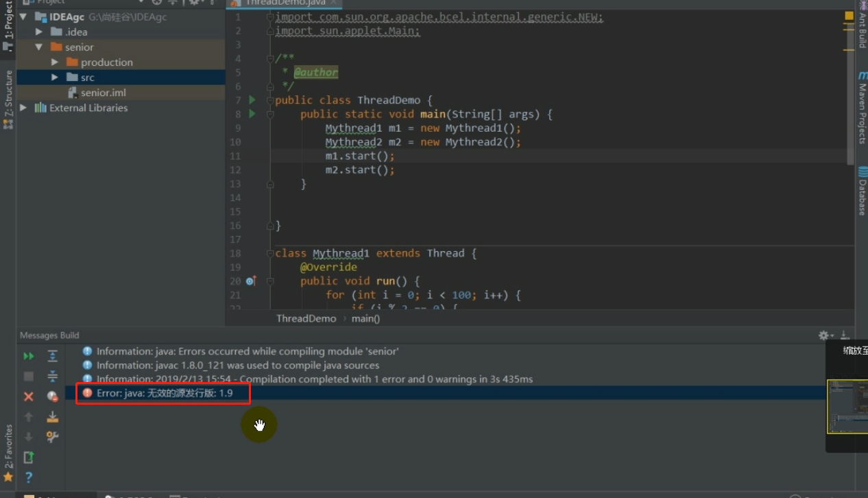Toggle autoscroll to source icon
Image resolution: width=868 pixels, height=498 pixels.
coord(52,416)
